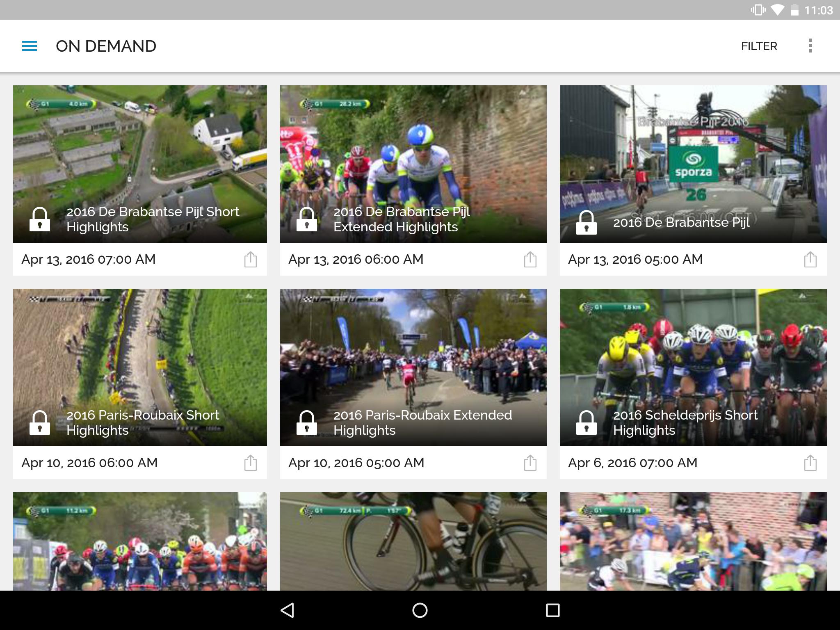The width and height of the screenshot is (840, 630).
Task: Tap lock icon on Paris-Roubaix Extended Highlights
Action: coord(307,422)
